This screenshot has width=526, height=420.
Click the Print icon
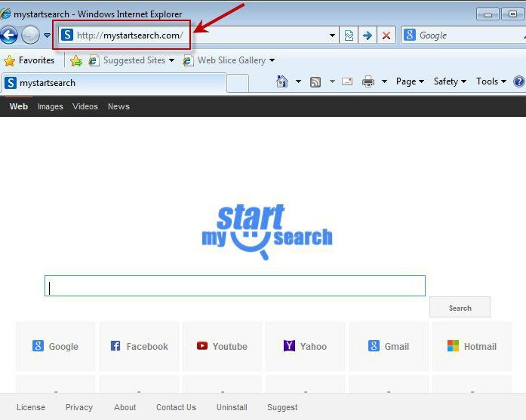click(368, 81)
